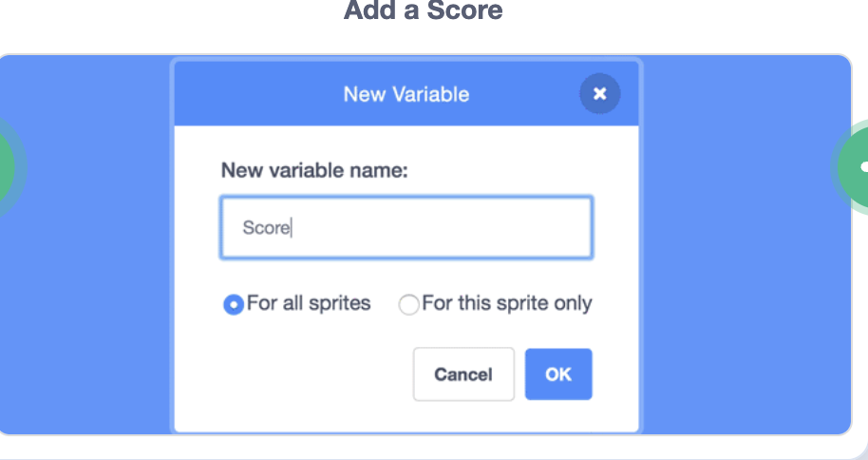Click the blue dialog header bar left of title
This screenshot has width=868, height=460.
(x=247, y=94)
